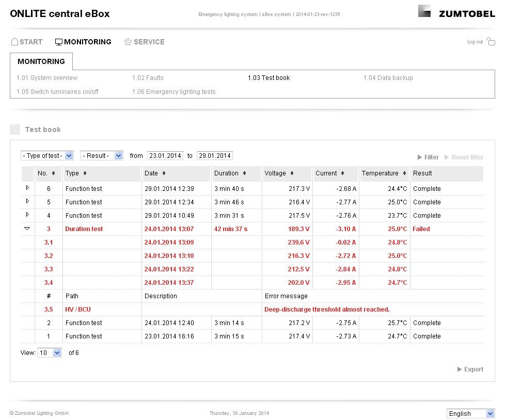Click the Export button
The width and height of the screenshot is (506, 420).
pyautogui.click(x=470, y=369)
